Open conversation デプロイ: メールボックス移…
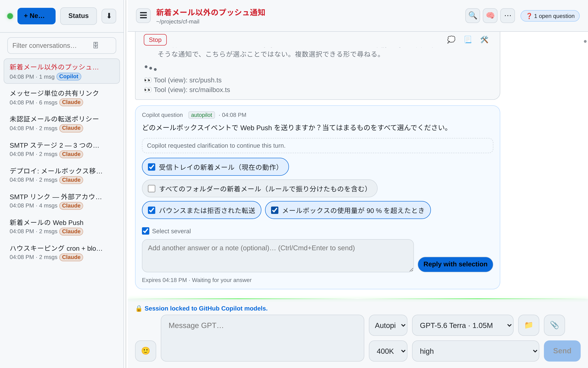Image resolution: width=588 pixels, height=368 pixels. pos(62,175)
